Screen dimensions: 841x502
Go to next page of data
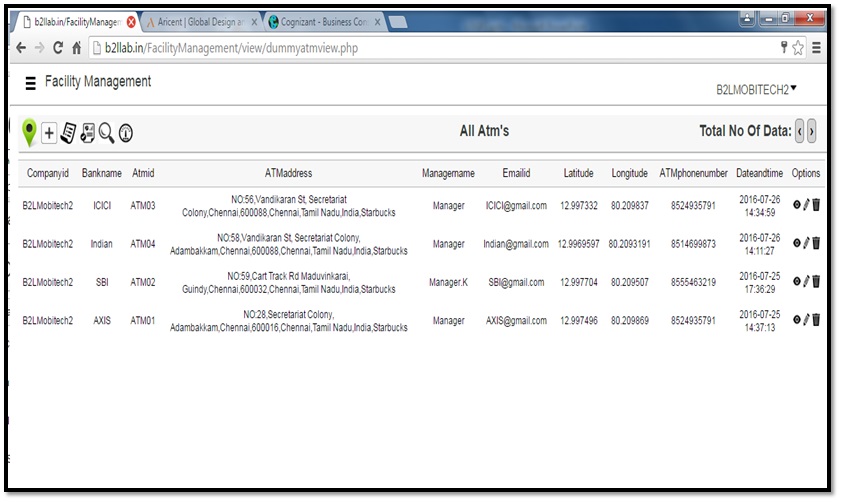pyautogui.click(x=811, y=131)
